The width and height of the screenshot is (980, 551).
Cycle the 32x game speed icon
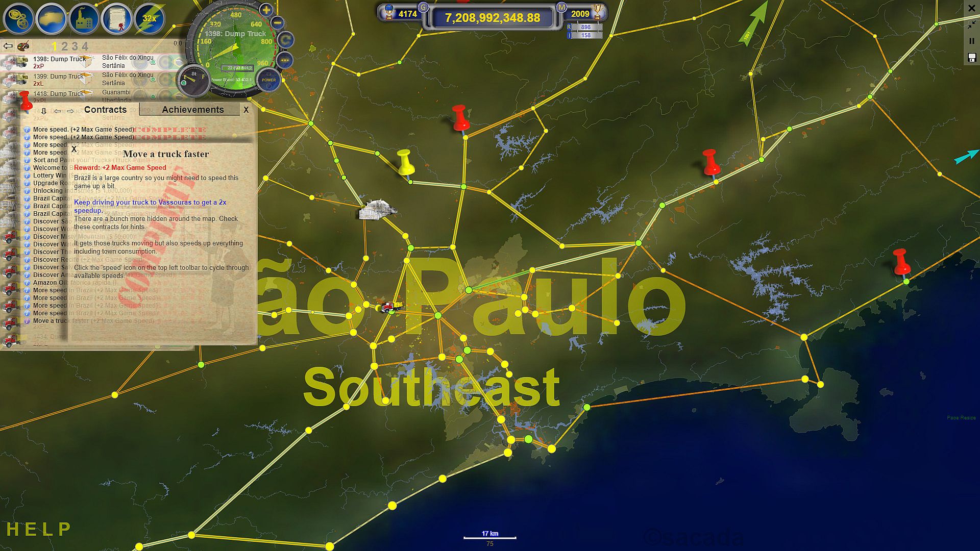coord(150,18)
